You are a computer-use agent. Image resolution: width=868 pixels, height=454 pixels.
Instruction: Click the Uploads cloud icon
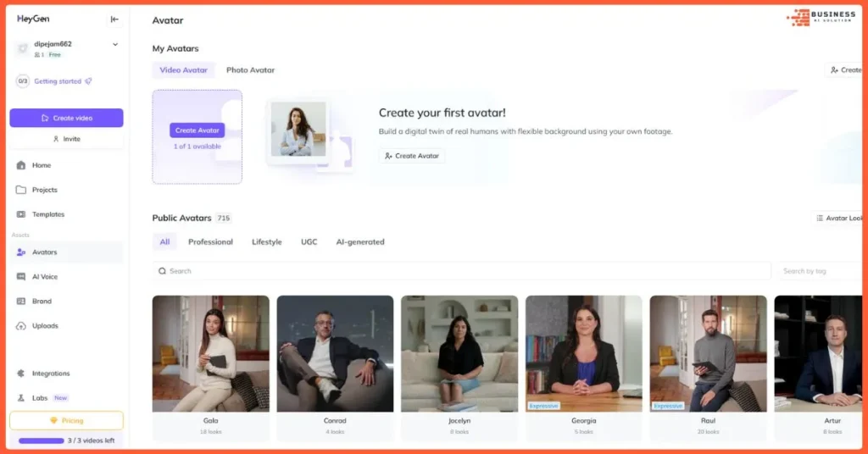pos(21,326)
